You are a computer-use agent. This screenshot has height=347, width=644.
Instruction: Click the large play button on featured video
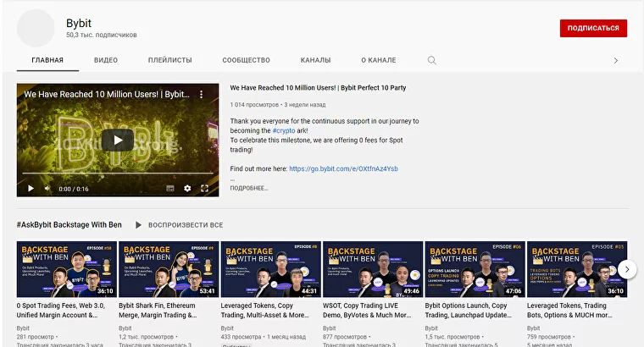click(x=118, y=140)
